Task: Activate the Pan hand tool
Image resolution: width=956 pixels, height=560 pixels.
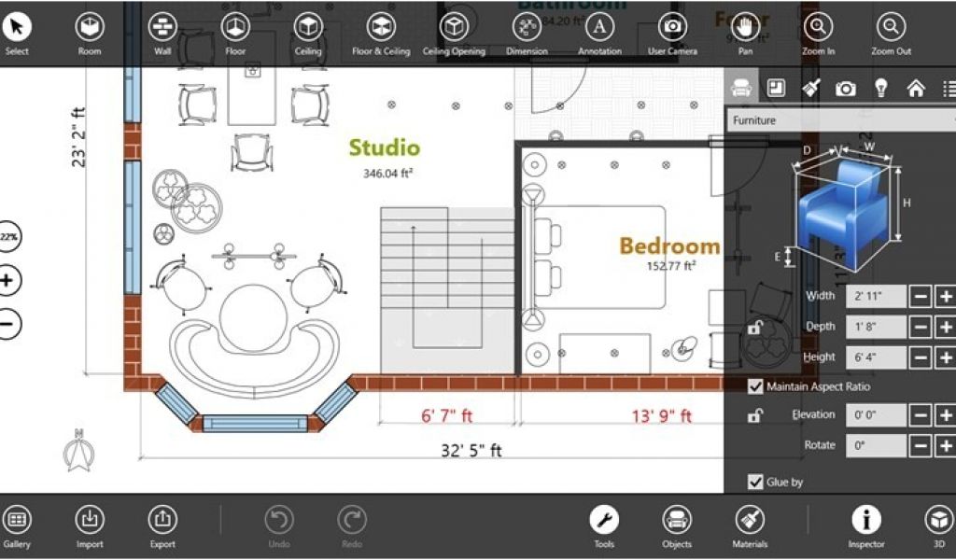Action: tap(745, 27)
